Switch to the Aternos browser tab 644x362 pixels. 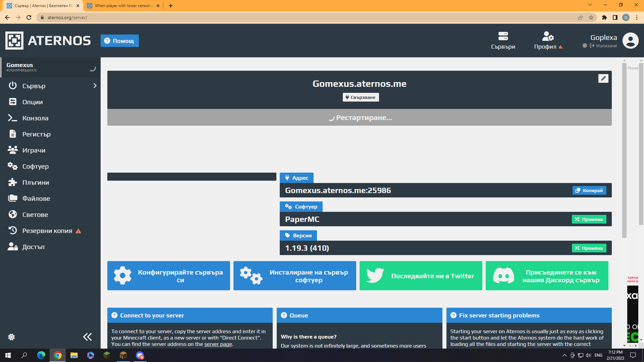pyautogui.click(x=43, y=6)
